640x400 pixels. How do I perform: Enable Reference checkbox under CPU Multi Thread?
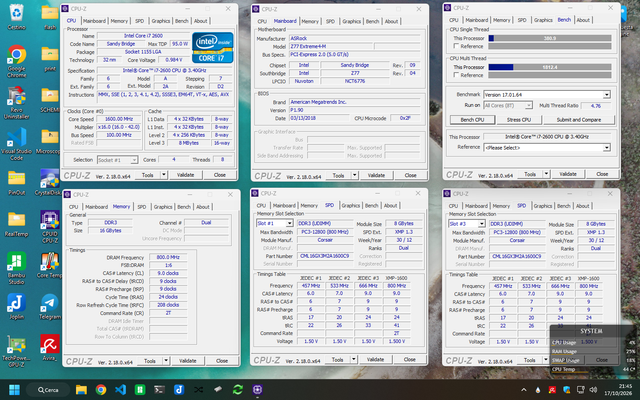[456, 75]
